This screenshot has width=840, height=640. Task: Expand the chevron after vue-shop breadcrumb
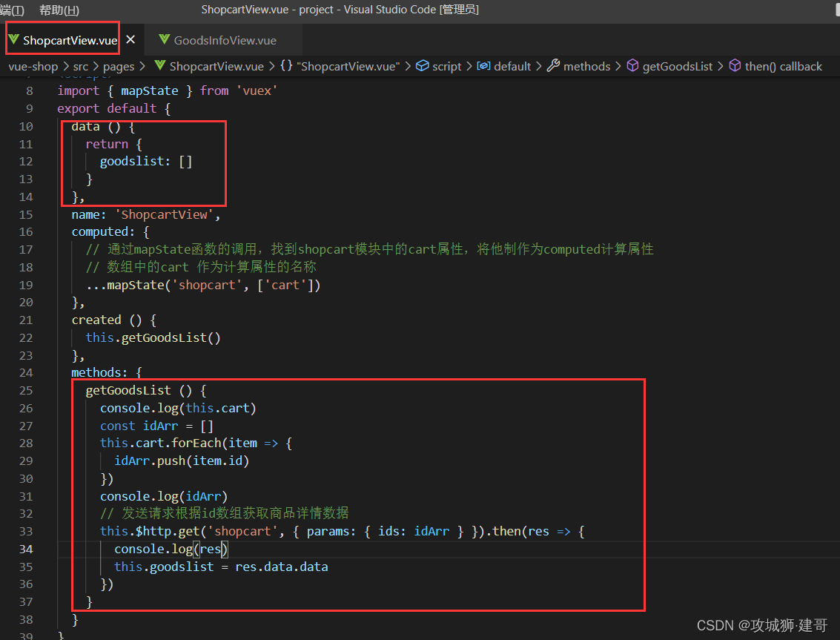tap(66, 67)
